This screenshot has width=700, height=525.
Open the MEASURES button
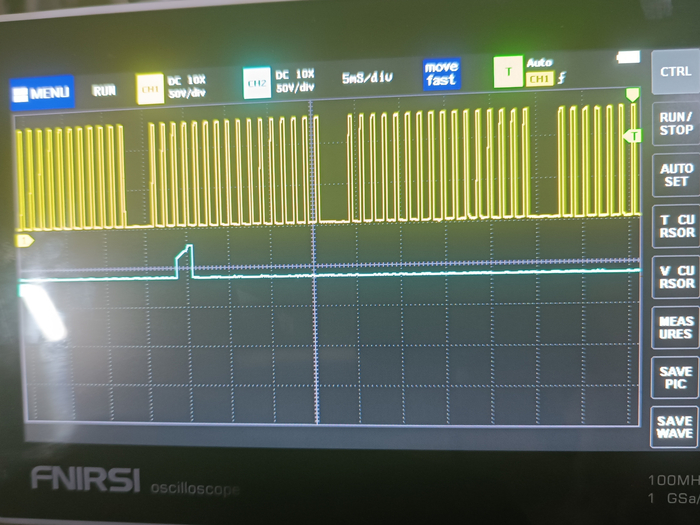675,328
